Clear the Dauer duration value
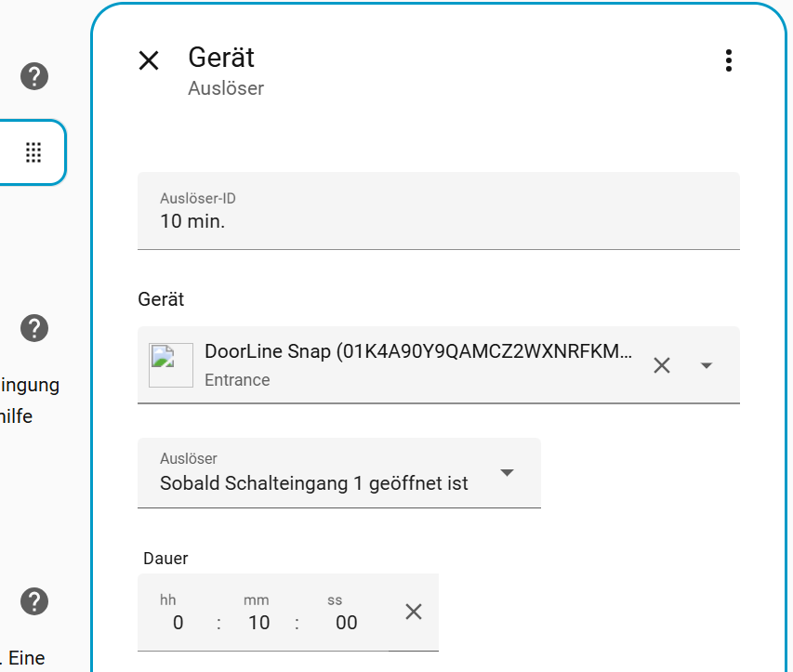This screenshot has width=793, height=672. pyautogui.click(x=414, y=611)
